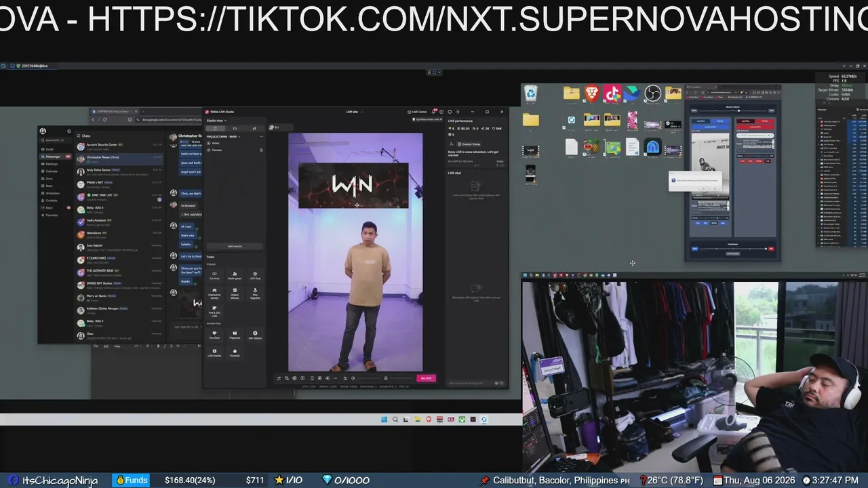This screenshot has height=488, width=868.
Task: Open the Betty: AUG 5 chat
Action: coord(119,322)
